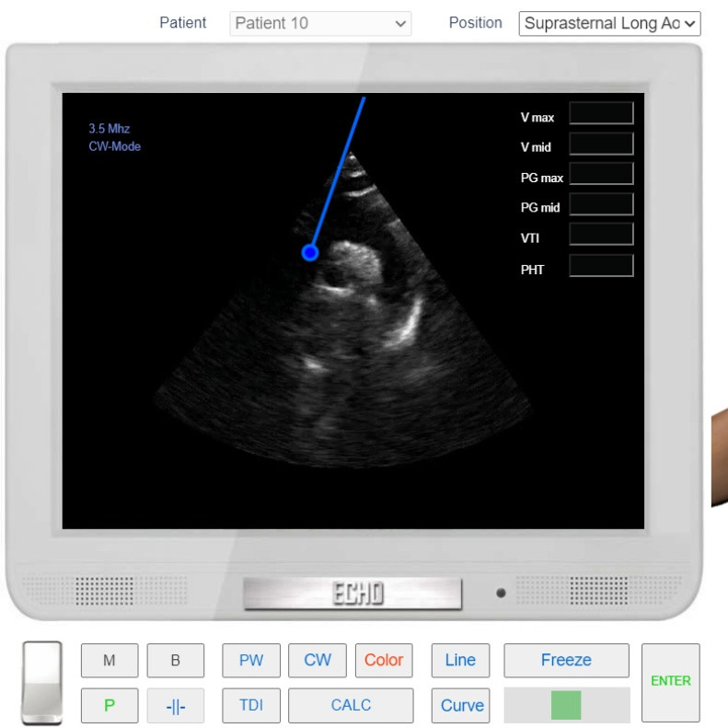Activate PW Doppler mode

point(251,660)
